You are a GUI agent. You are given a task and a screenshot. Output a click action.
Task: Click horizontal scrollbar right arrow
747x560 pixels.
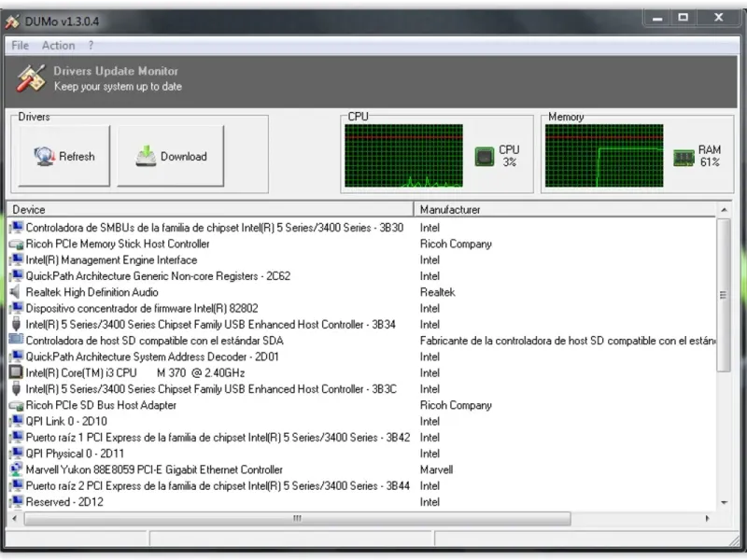(708, 518)
